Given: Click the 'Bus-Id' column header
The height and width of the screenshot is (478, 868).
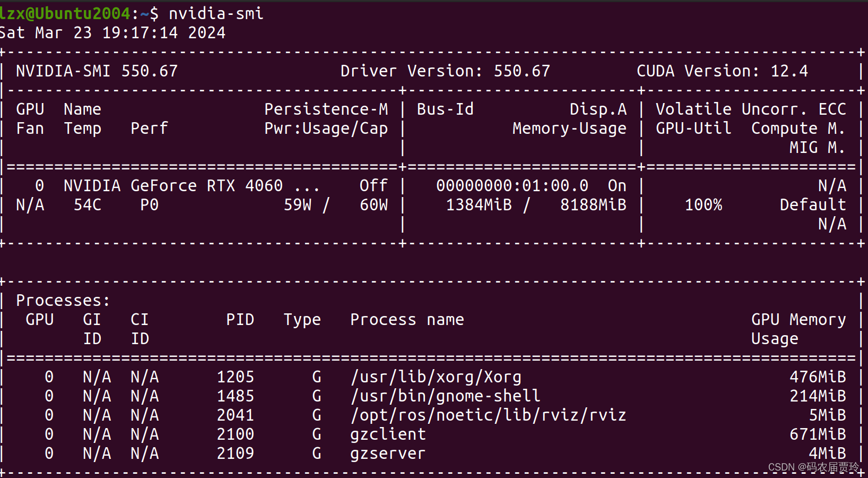Looking at the screenshot, I should pos(445,109).
